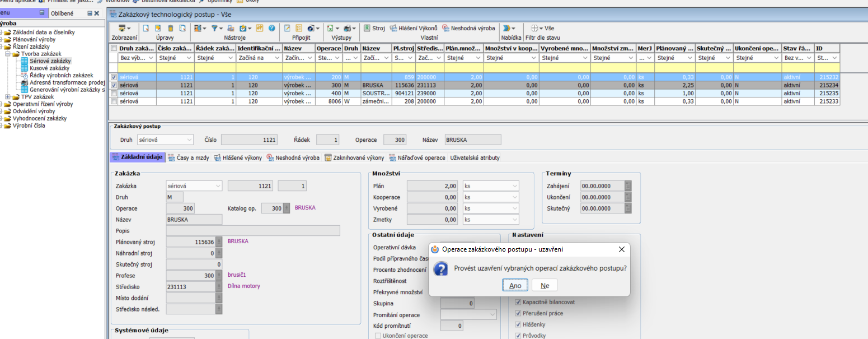Open the Stroj machine tool
The image size is (868, 339).
coord(374,28)
